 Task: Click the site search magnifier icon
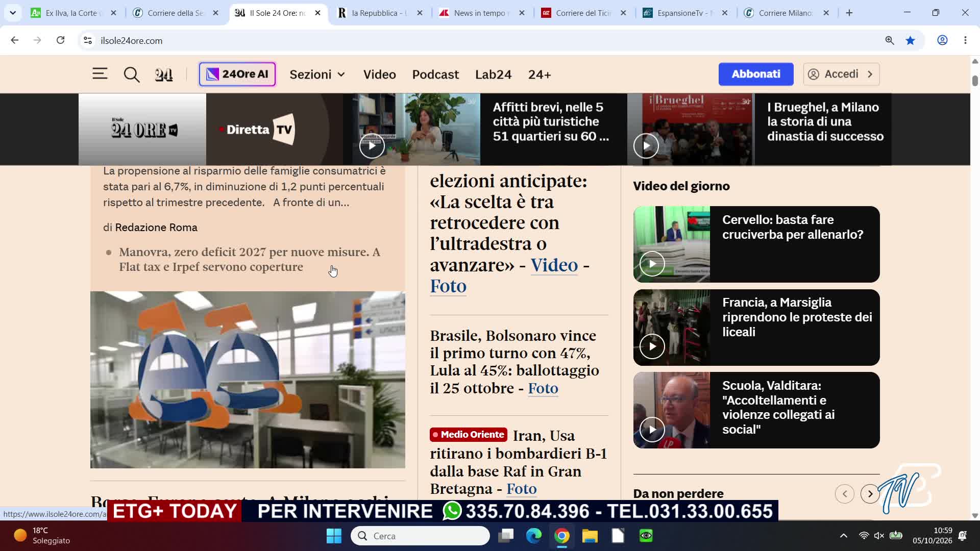pos(132,74)
